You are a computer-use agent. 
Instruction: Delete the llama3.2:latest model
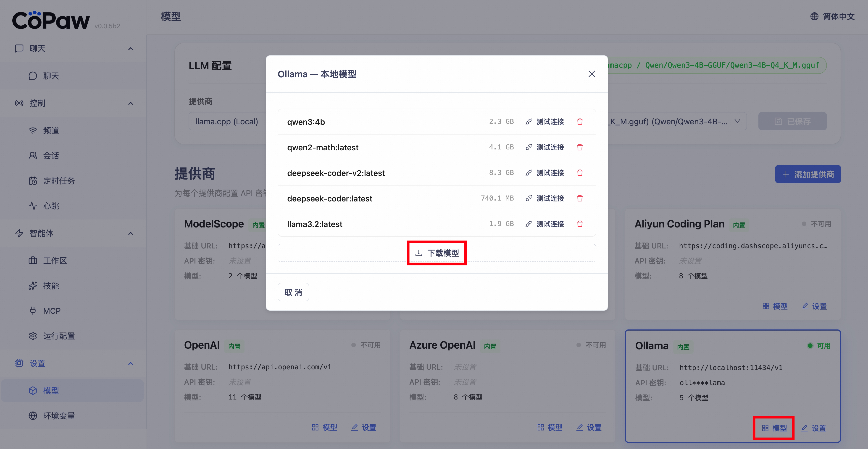(x=580, y=224)
